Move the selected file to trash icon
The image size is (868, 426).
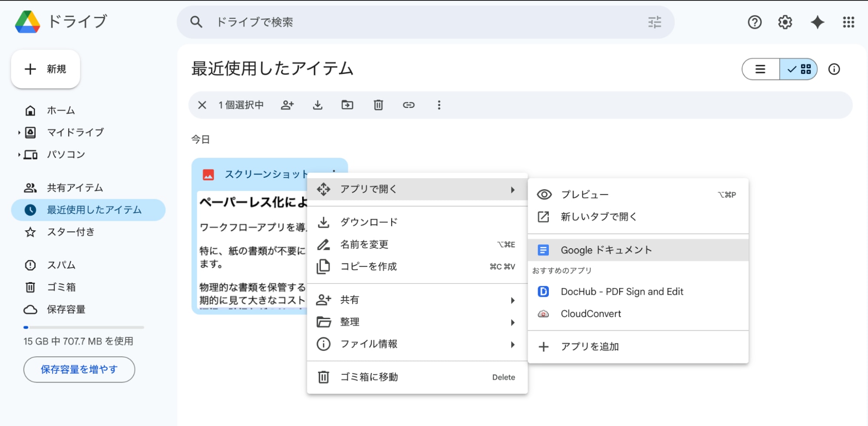[377, 105]
